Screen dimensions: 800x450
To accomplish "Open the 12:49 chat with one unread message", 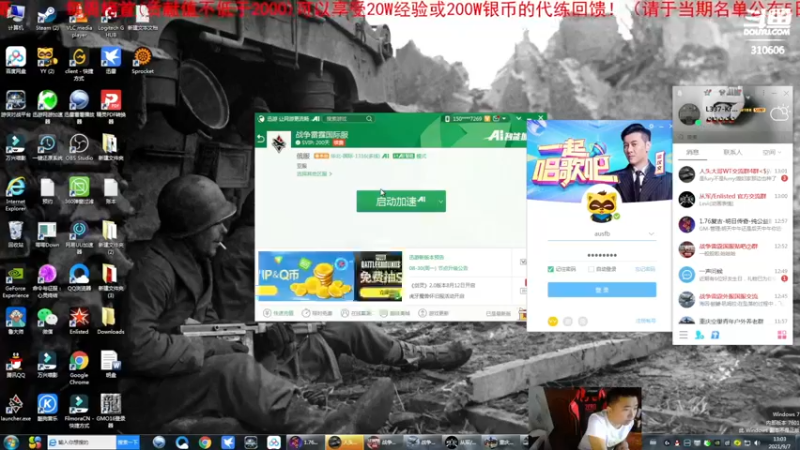I will pos(732,274).
